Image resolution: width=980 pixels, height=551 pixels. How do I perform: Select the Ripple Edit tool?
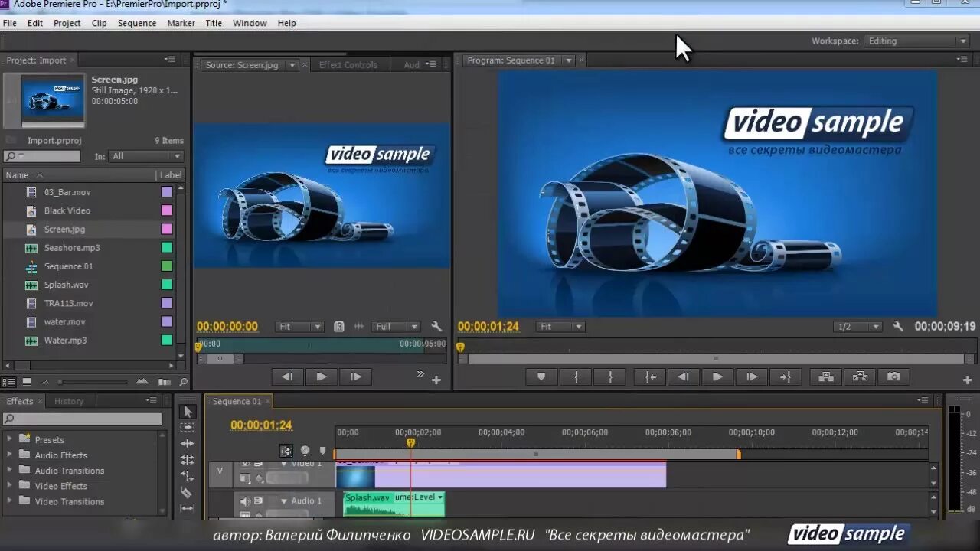[188, 443]
